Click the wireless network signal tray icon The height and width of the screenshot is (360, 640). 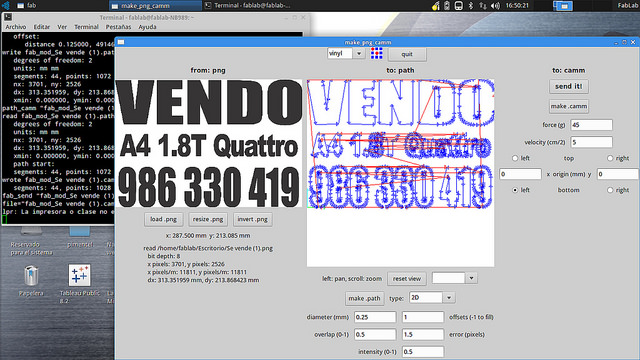pyautogui.click(x=436, y=6)
